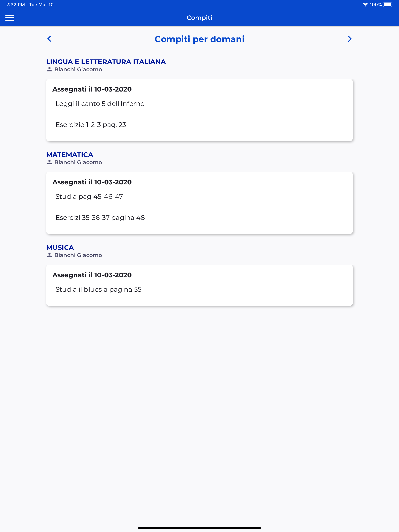Open the hamburger menu
The width and height of the screenshot is (399, 532).
tap(10, 18)
